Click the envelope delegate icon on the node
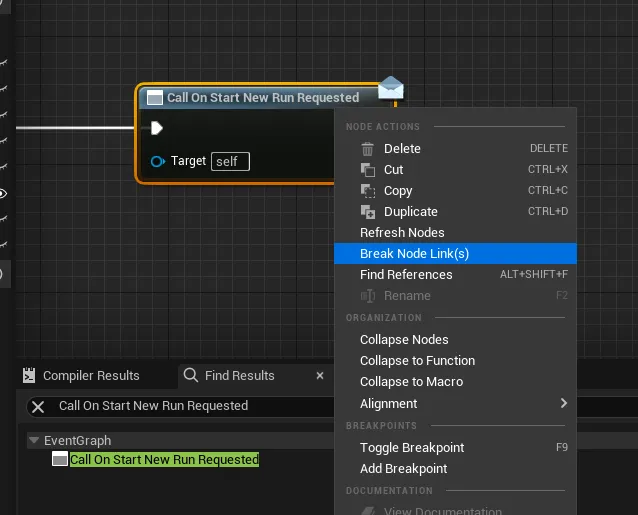 [391, 88]
